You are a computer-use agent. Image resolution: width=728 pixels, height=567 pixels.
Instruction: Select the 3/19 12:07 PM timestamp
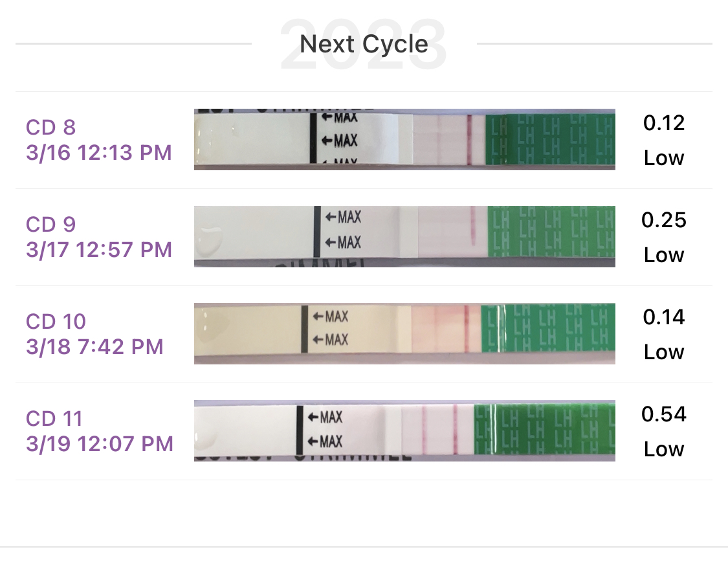tap(100, 444)
